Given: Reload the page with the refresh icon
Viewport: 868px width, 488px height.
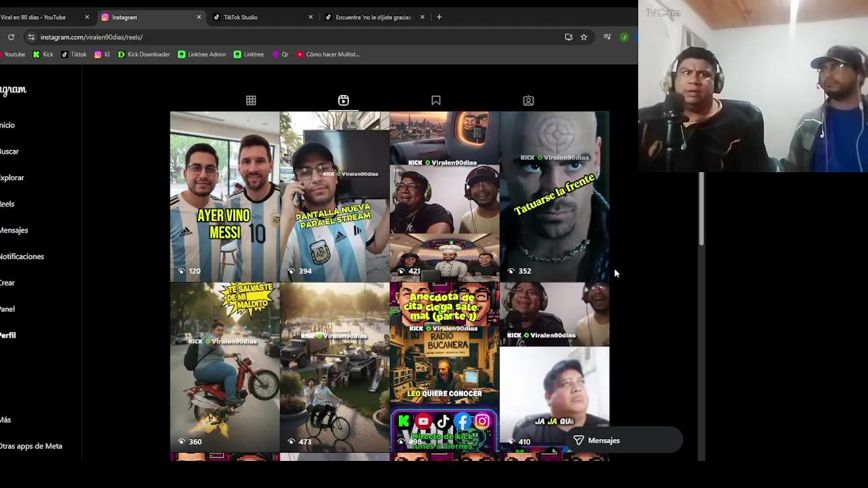Looking at the screenshot, I should pyautogui.click(x=11, y=37).
